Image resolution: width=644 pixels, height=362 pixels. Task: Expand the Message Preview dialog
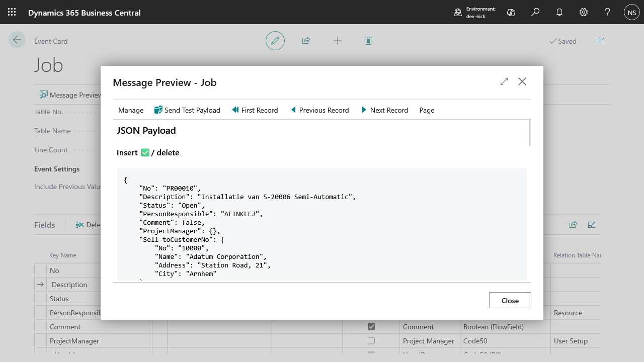(504, 81)
